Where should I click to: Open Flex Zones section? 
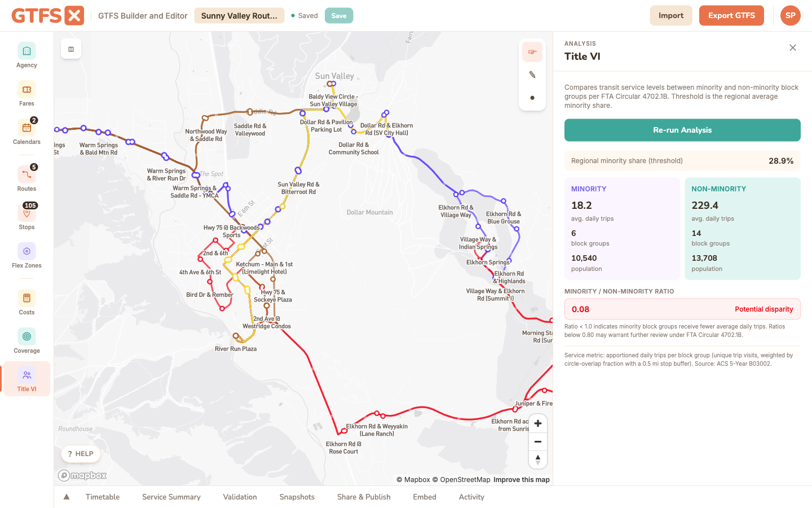27,256
